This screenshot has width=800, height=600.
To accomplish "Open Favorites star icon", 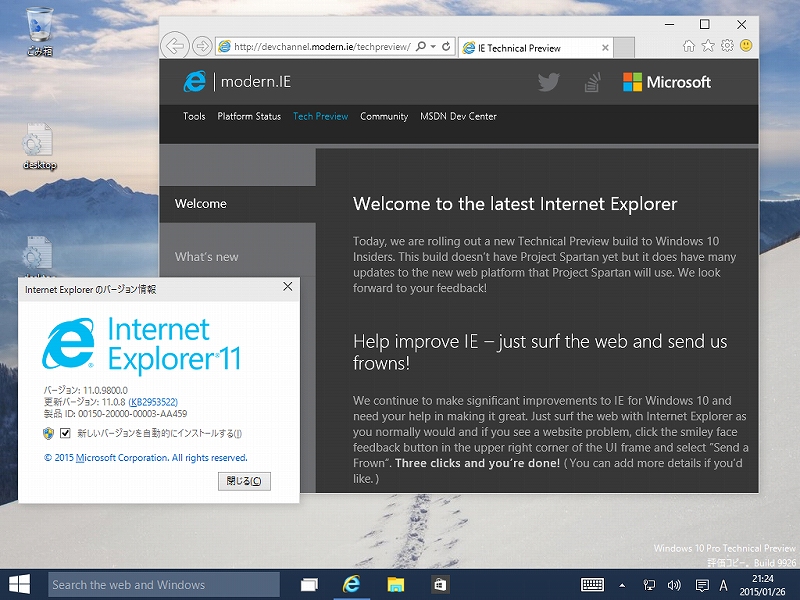I will (708, 46).
